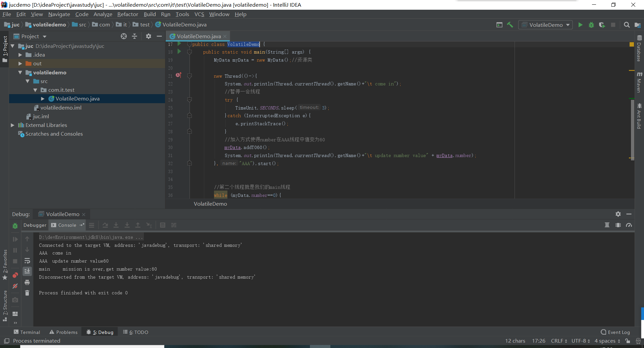
Task: Open the Maven side panel
Action: 639,82
